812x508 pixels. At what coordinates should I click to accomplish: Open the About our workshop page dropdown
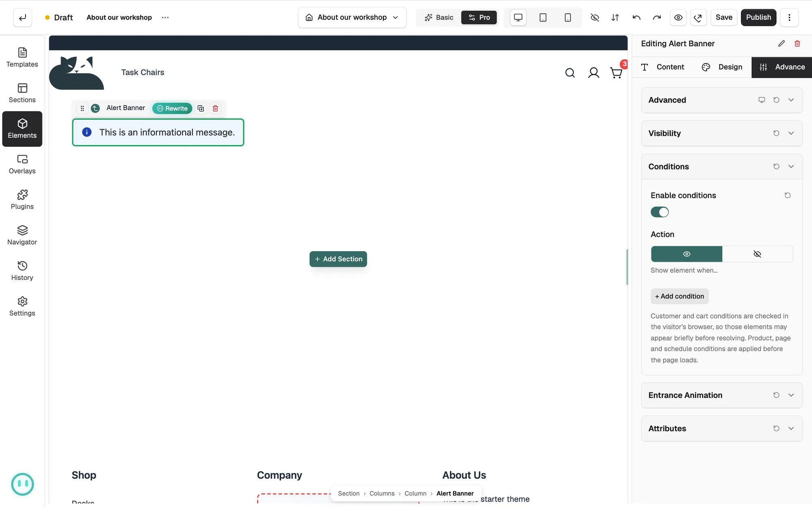(352, 17)
